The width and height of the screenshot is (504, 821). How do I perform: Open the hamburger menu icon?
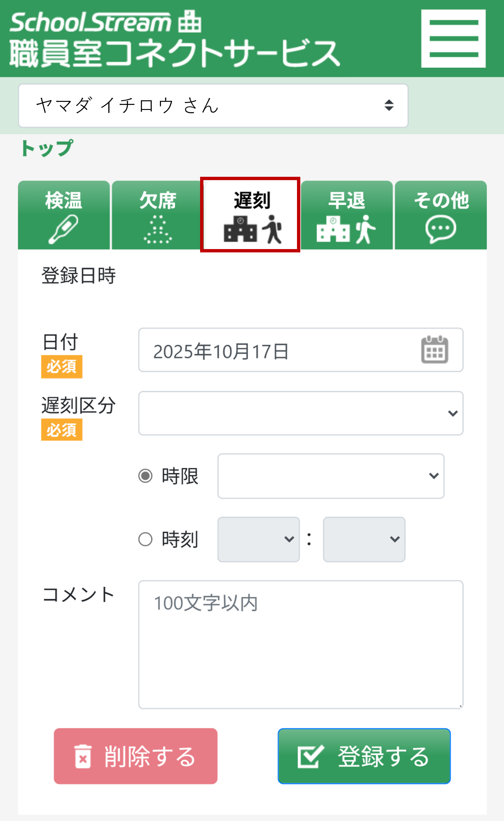click(453, 38)
